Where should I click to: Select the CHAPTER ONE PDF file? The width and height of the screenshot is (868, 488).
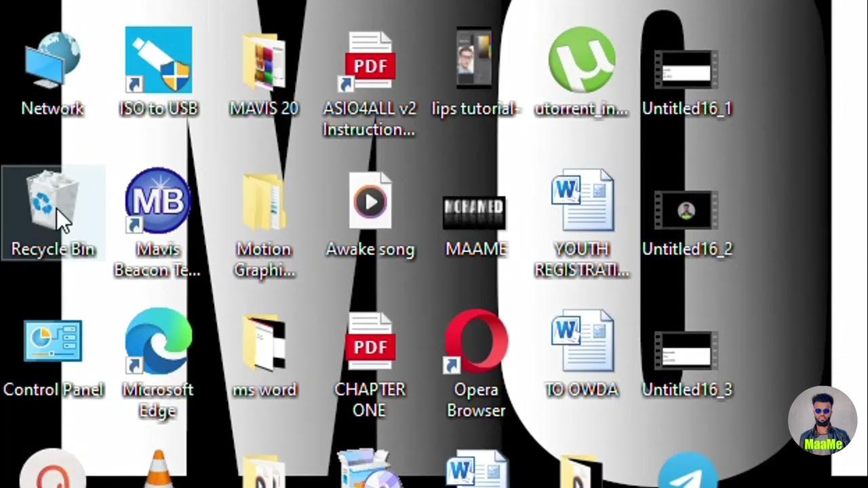(370, 342)
